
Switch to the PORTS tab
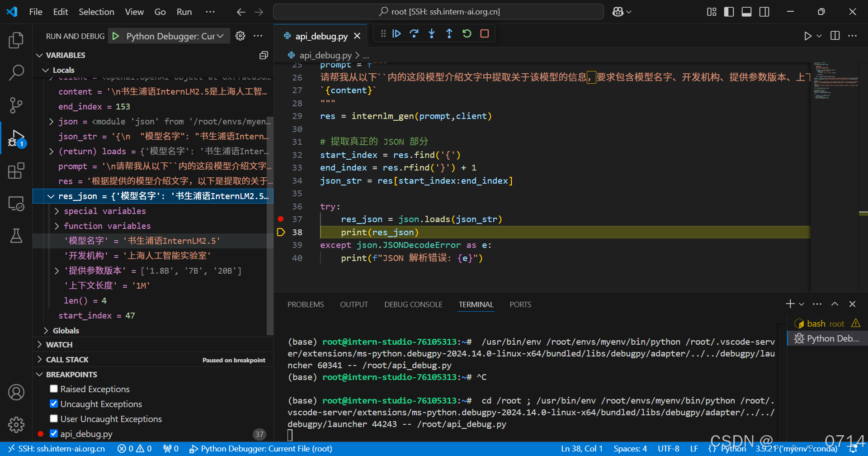(520, 304)
